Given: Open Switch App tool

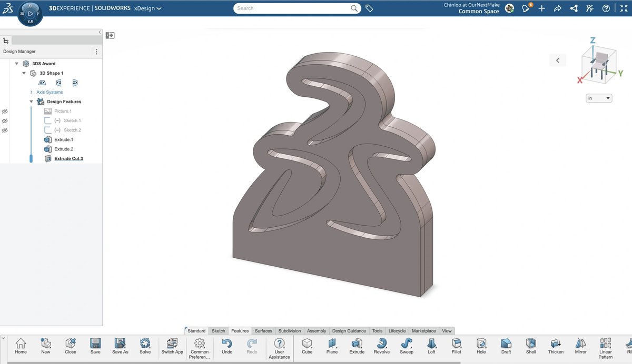Looking at the screenshot, I should [x=172, y=346].
